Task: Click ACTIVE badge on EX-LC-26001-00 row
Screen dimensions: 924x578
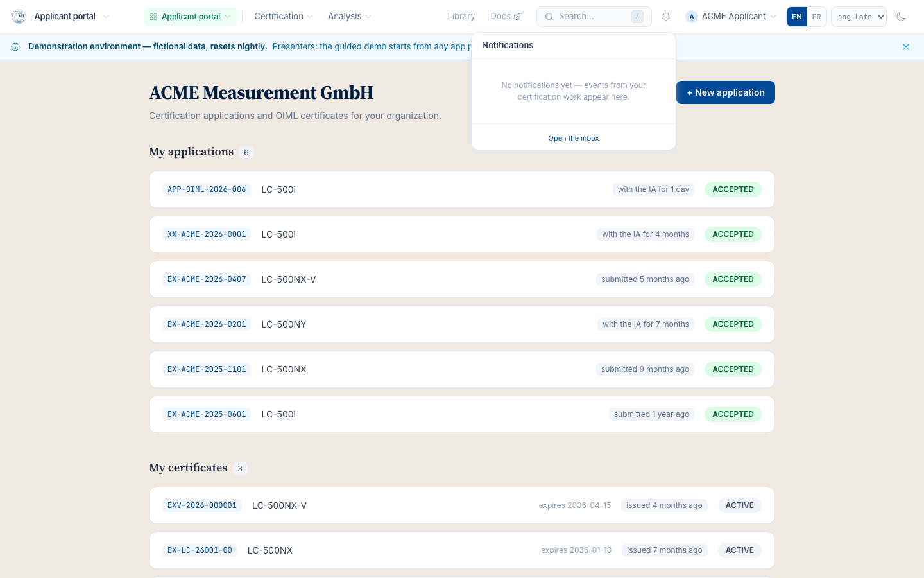Action: point(740,550)
